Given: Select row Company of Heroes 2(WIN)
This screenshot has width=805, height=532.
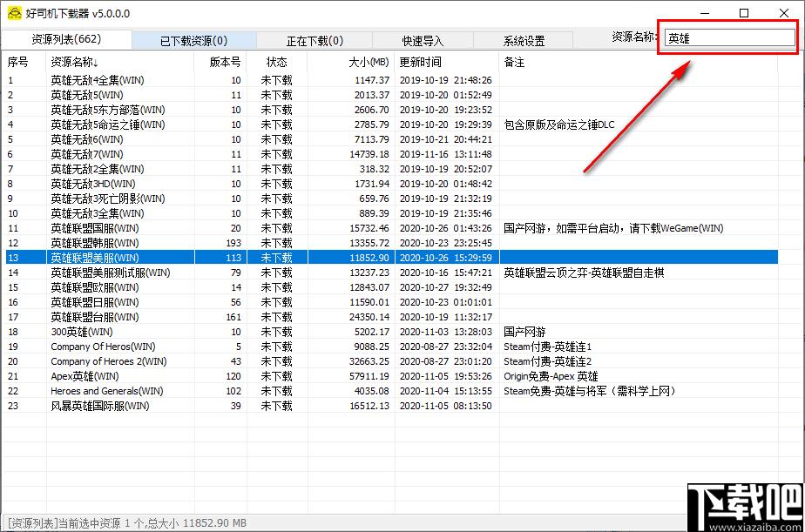Looking at the screenshot, I should pos(392,361).
